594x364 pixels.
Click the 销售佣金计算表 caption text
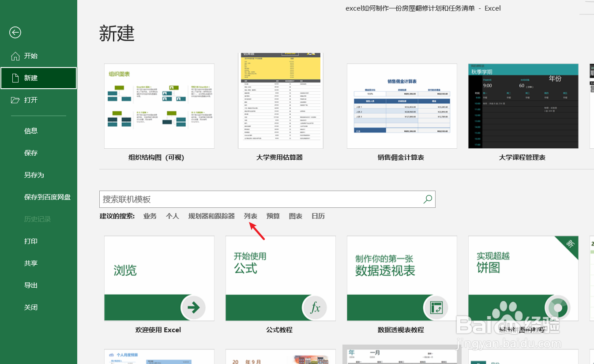[401, 158]
